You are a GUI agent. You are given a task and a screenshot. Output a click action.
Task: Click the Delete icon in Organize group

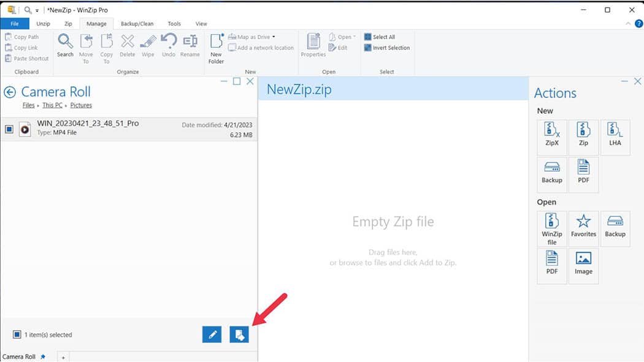coord(128,45)
